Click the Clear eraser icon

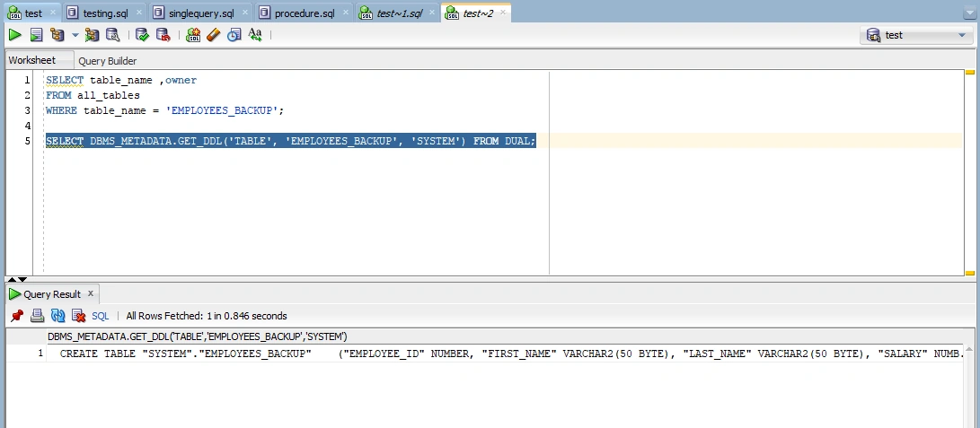(214, 35)
